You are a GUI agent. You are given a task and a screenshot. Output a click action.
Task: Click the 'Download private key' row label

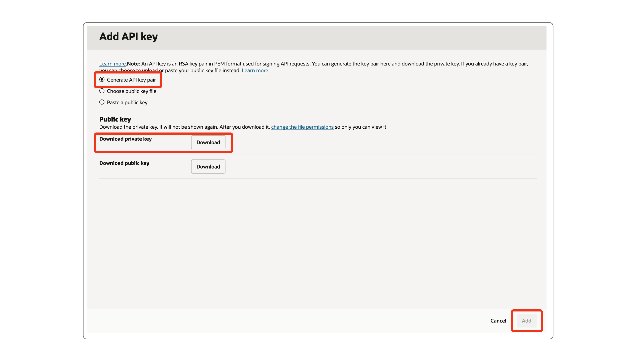(x=125, y=139)
